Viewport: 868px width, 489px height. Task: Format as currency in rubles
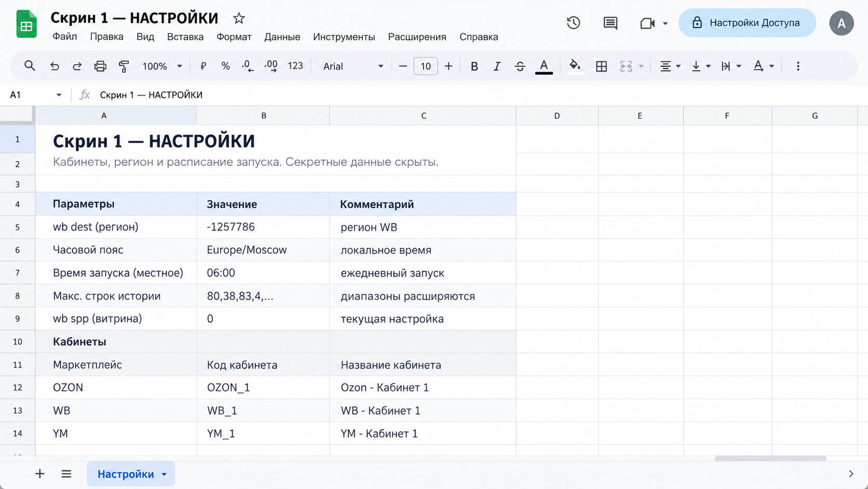203,66
